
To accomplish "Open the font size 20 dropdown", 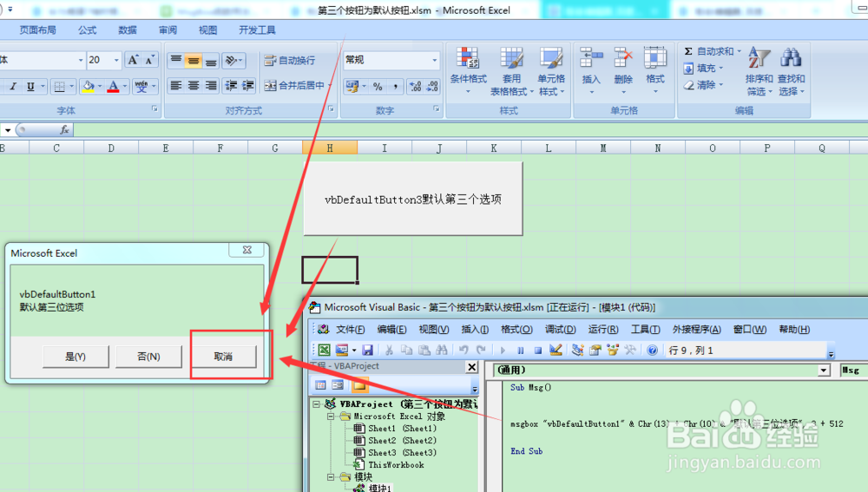I will pos(115,60).
